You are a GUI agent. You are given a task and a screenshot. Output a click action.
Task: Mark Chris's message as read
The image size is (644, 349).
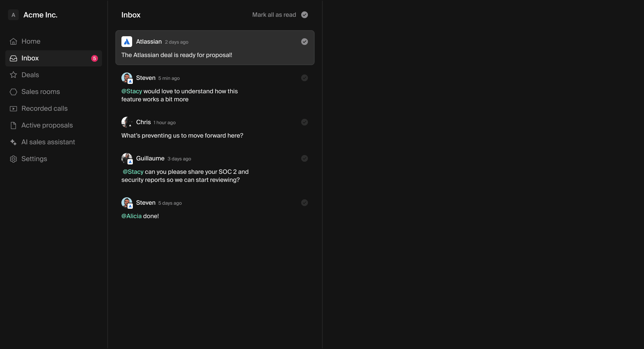305,122
